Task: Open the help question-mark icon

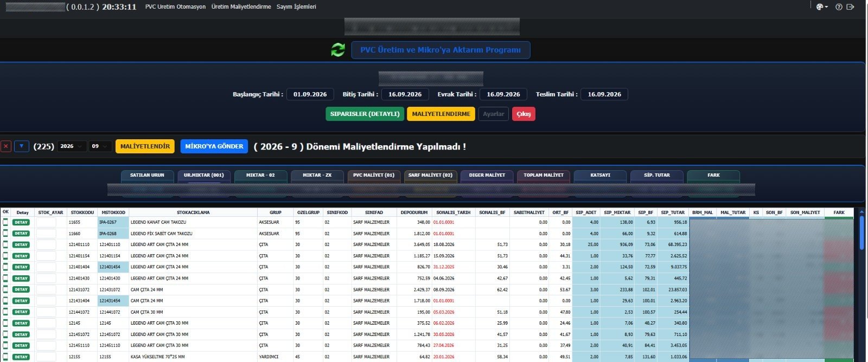Action: pyautogui.click(x=839, y=7)
